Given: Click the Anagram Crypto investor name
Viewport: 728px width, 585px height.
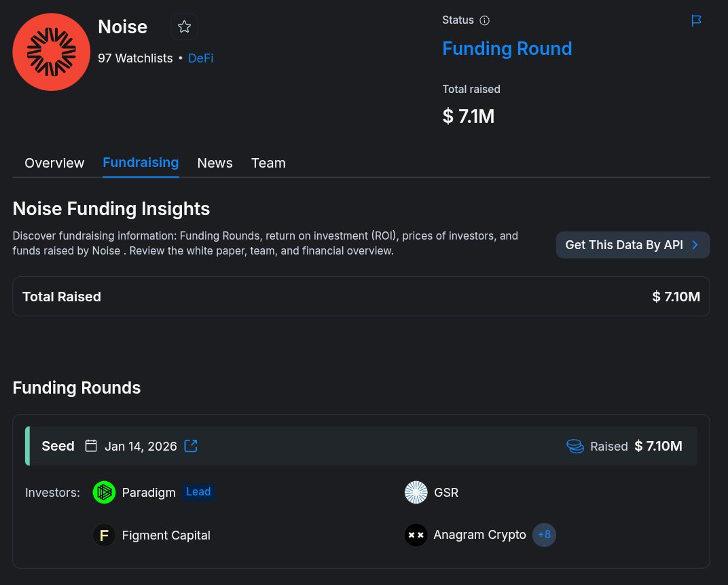Looking at the screenshot, I should [479, 535].
